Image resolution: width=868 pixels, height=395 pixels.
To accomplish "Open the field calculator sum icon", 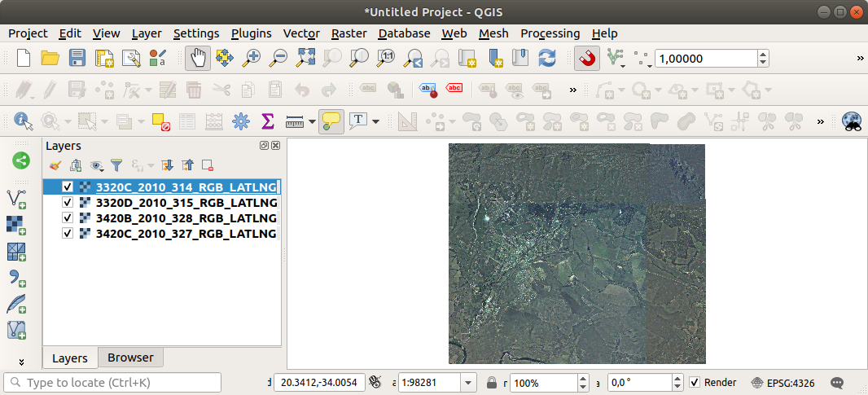I will coord(267,121).
